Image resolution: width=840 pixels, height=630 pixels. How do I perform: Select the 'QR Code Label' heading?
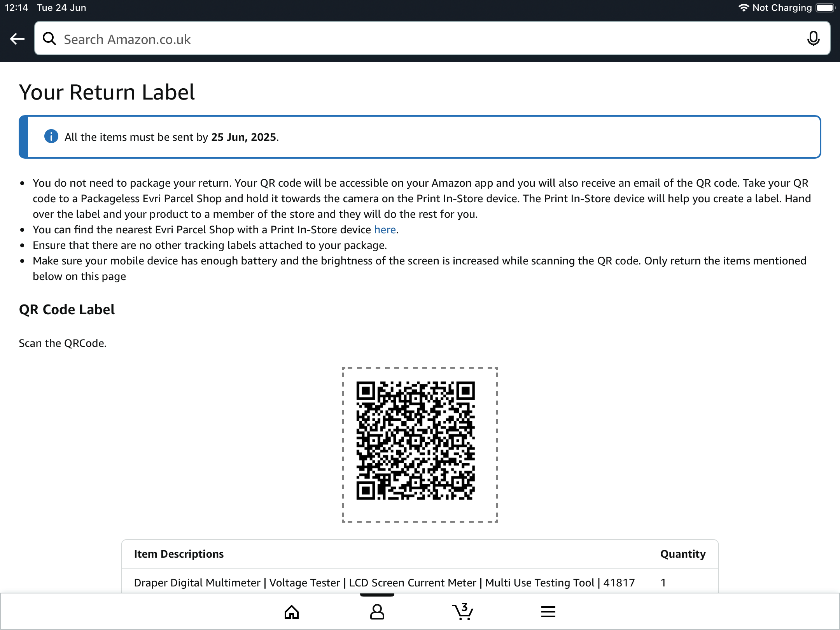(67, 310)
